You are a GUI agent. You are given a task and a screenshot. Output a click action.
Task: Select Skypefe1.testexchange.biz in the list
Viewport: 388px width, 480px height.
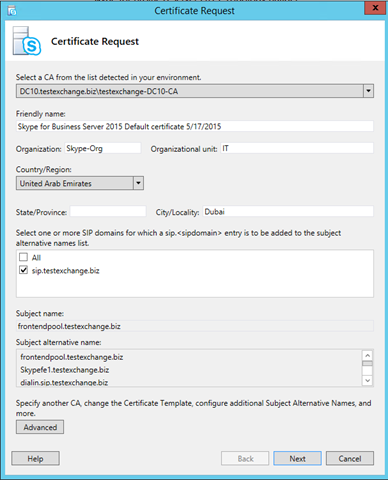(65, 370)
